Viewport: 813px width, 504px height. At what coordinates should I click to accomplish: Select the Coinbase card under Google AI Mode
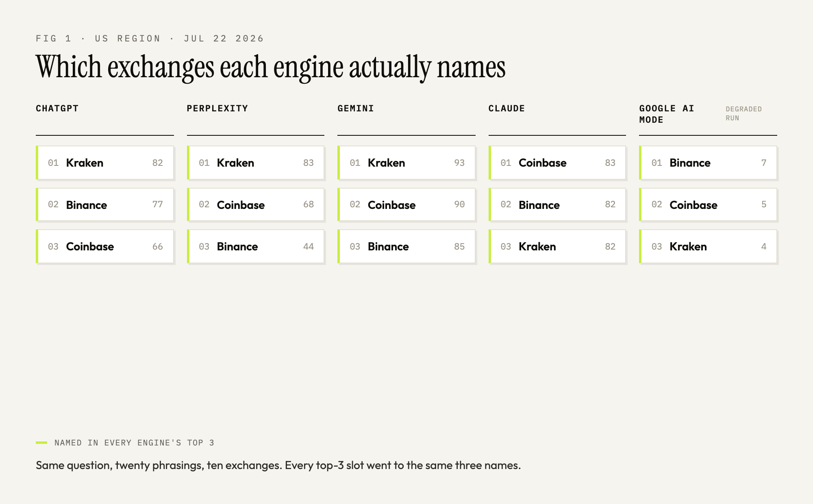(708, 204)
